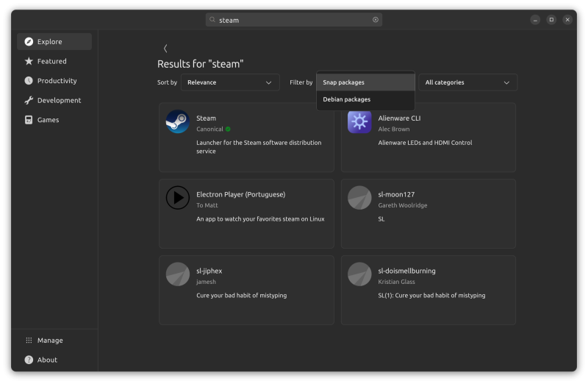588x384 pixels.
Task: Choose Debian packages filter option
Action: 365,99
